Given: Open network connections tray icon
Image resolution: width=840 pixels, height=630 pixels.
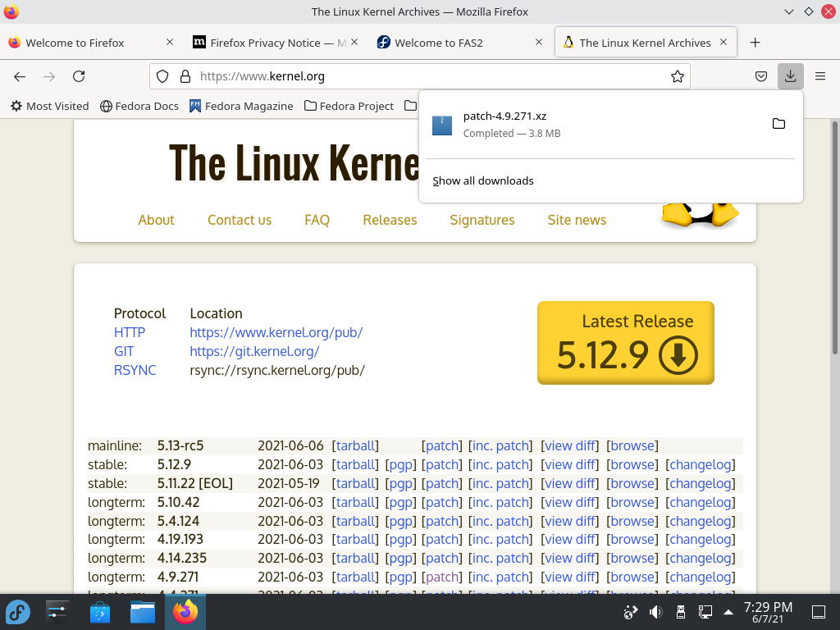Looking at the screenshot, I should 705,612.
